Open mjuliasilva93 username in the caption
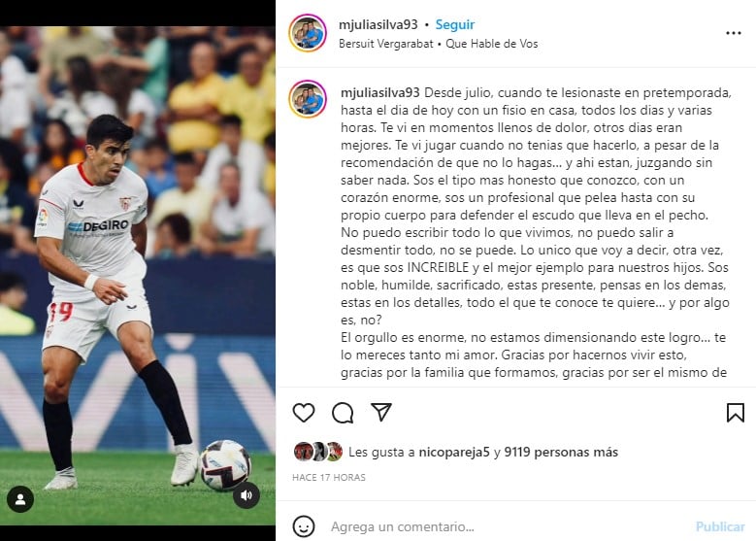 click(379, 92)
